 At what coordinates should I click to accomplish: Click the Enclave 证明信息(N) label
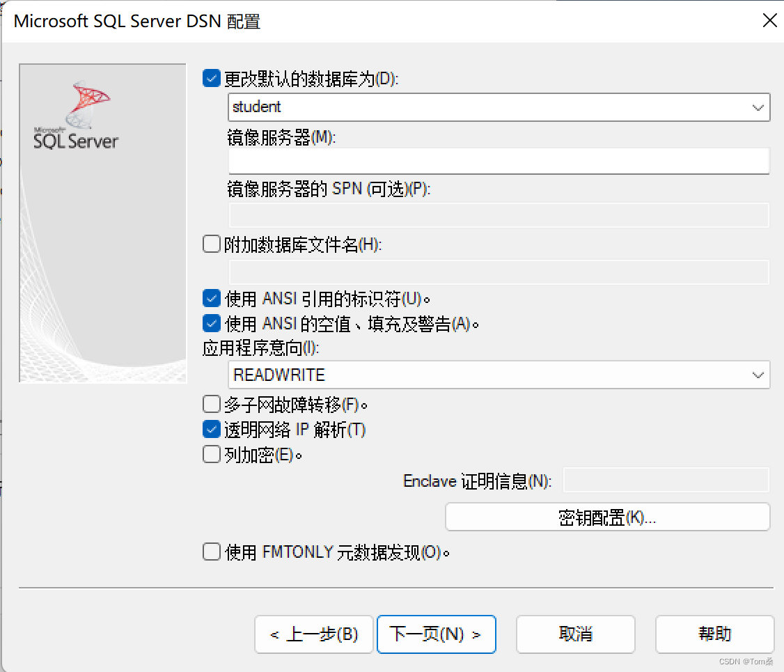478,481
